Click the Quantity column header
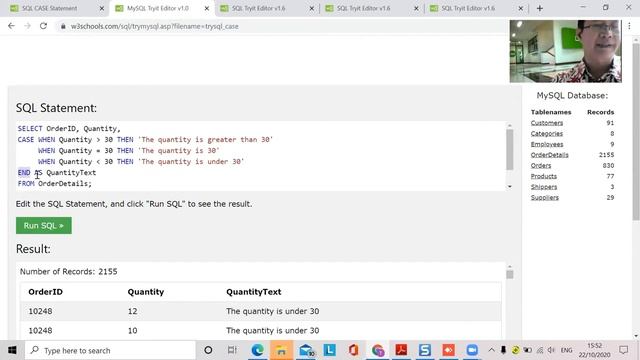This screenshot has height=360, width=640. point(146,292)
